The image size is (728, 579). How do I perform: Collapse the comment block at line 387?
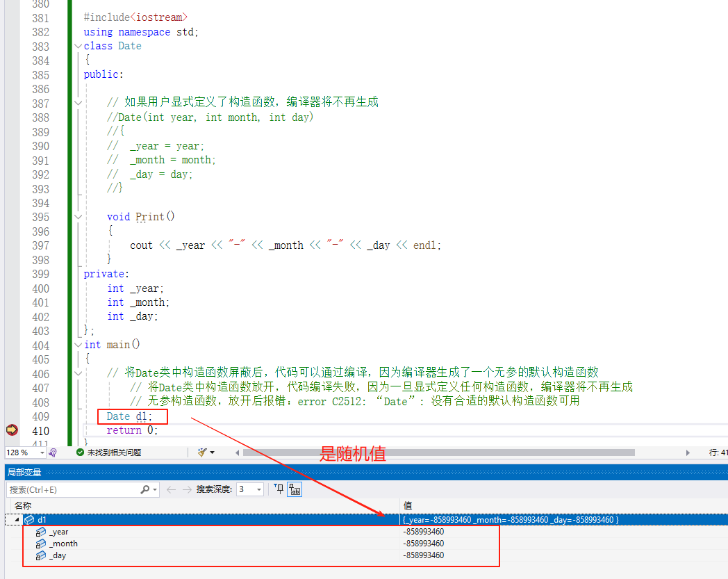(78, 103)
